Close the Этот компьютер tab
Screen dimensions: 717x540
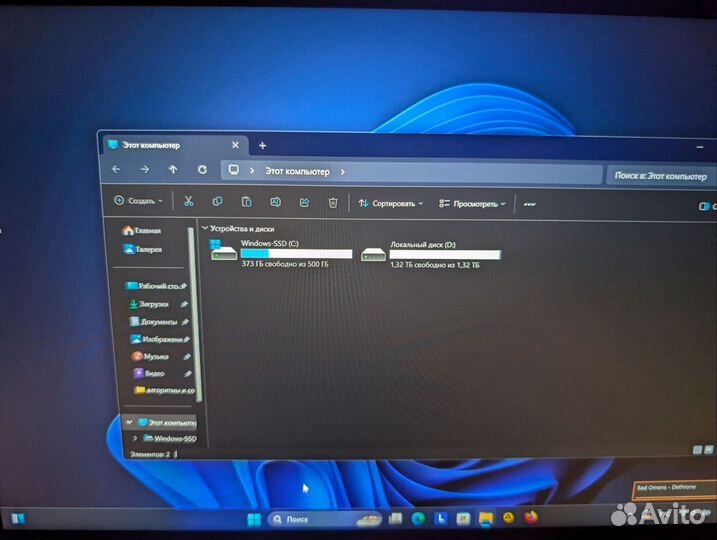pos(235,145)
